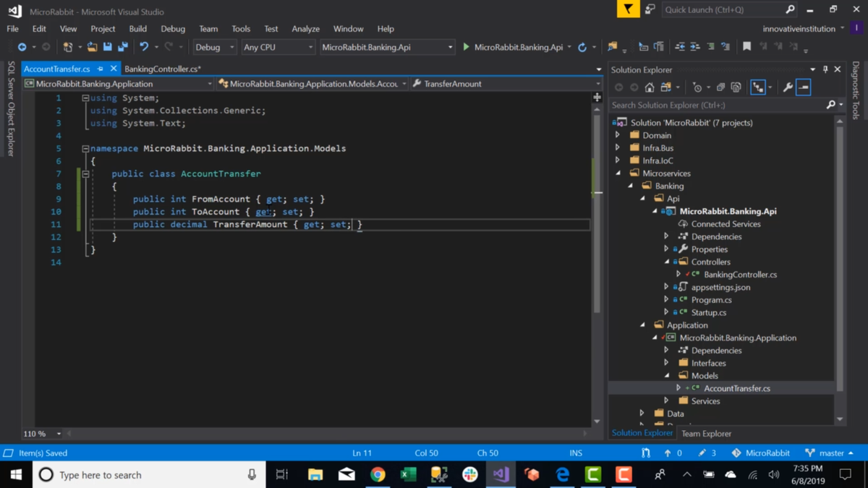Open Slack from the Windows taskbar
Screen dimensions: 868x488
470,474
